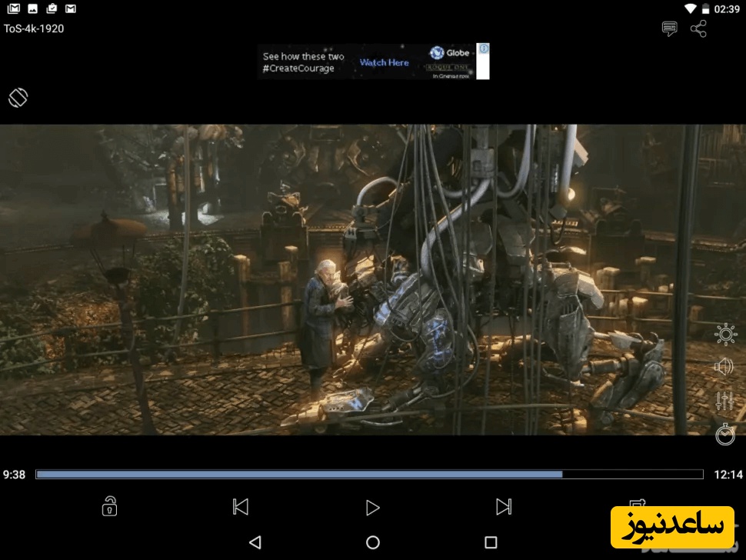Tap the 'Watch Here' ad link
The height and width of the screenshot is (560, 746).
coord(384,62)
